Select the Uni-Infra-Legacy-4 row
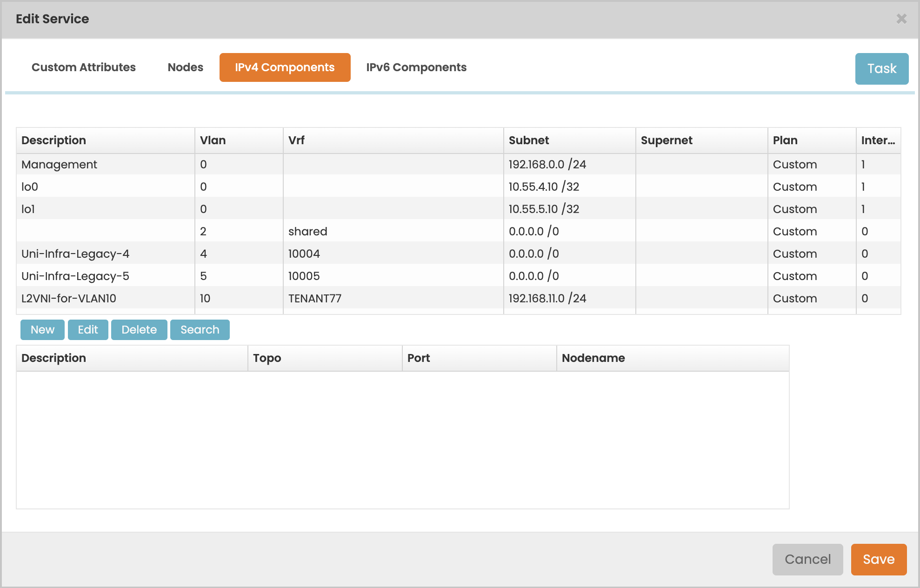 (x=75, y=254)
